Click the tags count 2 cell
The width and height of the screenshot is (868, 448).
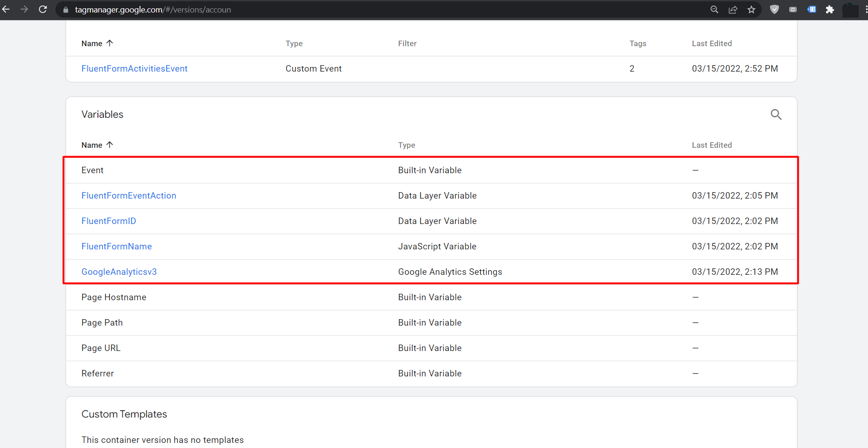click(x=632, y=68)
